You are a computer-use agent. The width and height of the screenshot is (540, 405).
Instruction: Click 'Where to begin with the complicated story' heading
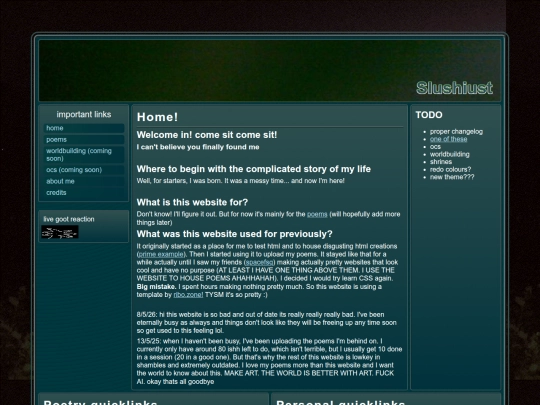[x=253, y=169]
